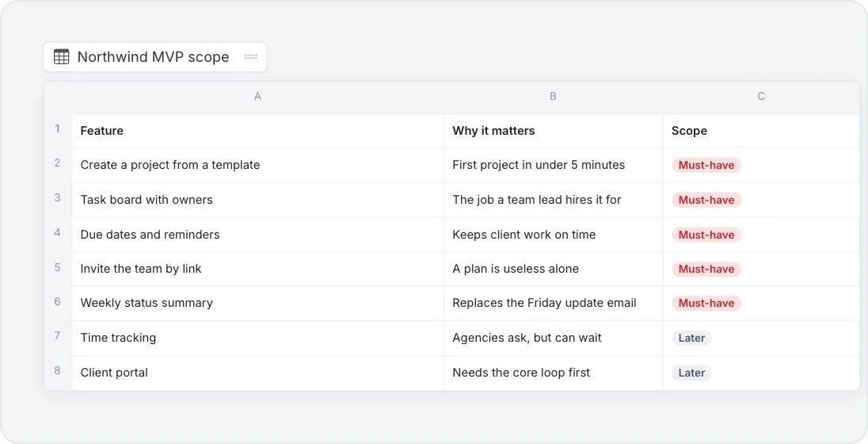Select row 7 header number
The height and width of the screenshot is (444, 868).
pos(58,336)
